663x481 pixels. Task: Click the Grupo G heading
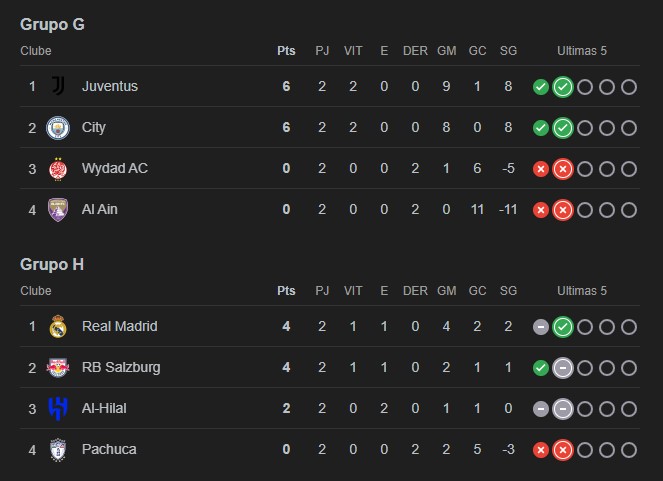(x=52, y=25)
